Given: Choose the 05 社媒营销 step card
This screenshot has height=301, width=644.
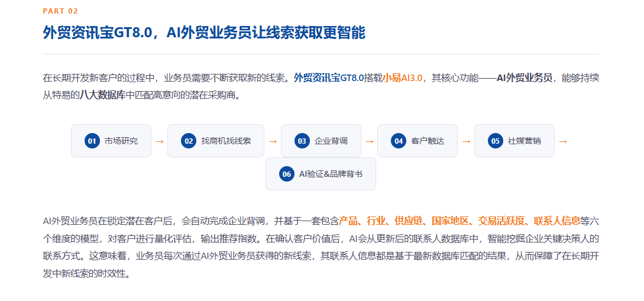Looking at the screenshot, I should pyautogui.click(x=514, y=141).
